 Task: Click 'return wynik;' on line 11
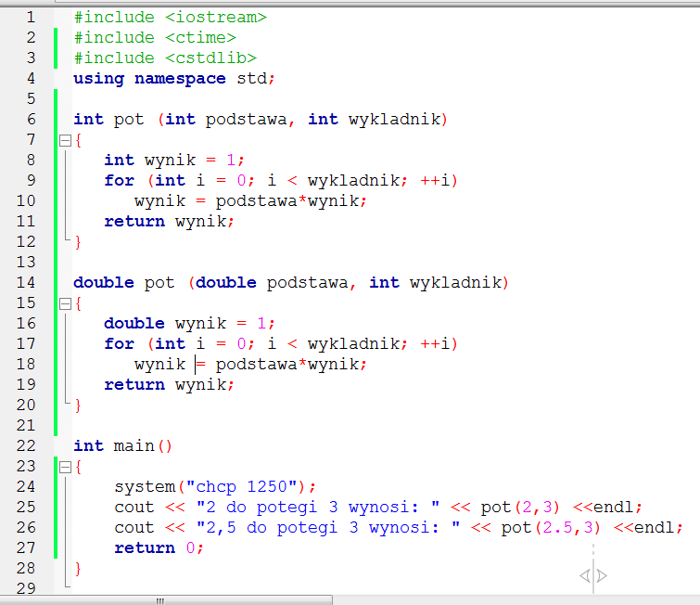point(169,221)
